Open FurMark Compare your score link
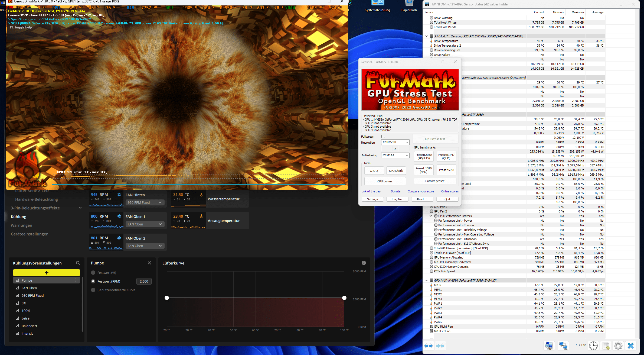Viewport: 644px width, 355px height. (421, 191)
